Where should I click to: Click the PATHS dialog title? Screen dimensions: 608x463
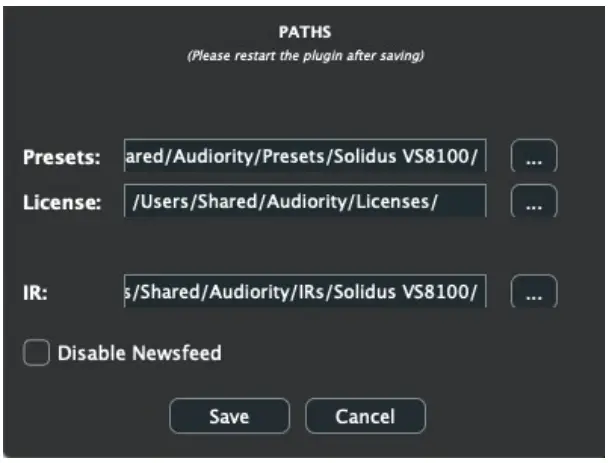pos(304,33)
